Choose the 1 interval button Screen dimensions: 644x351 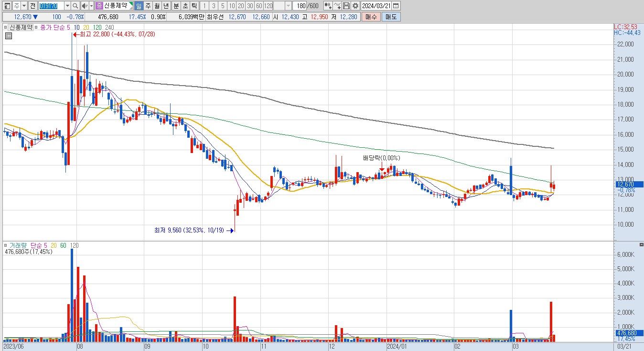tap(204, 6)
